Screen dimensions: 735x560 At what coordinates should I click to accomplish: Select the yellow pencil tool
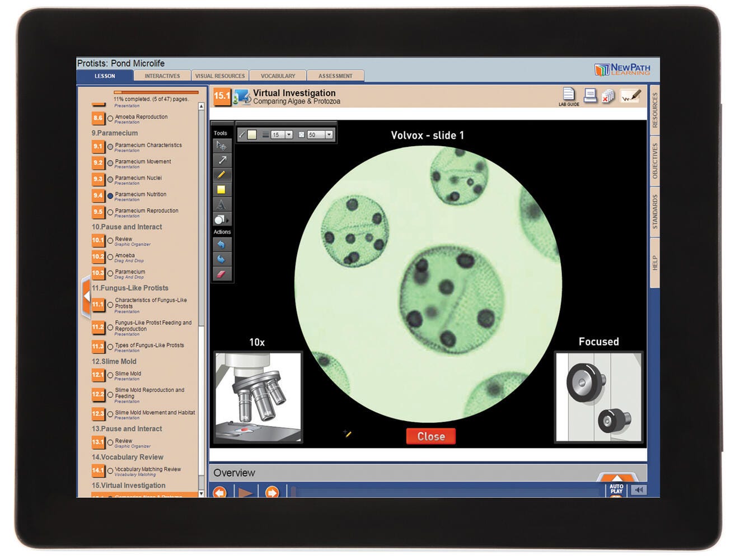tap(222, 175)
